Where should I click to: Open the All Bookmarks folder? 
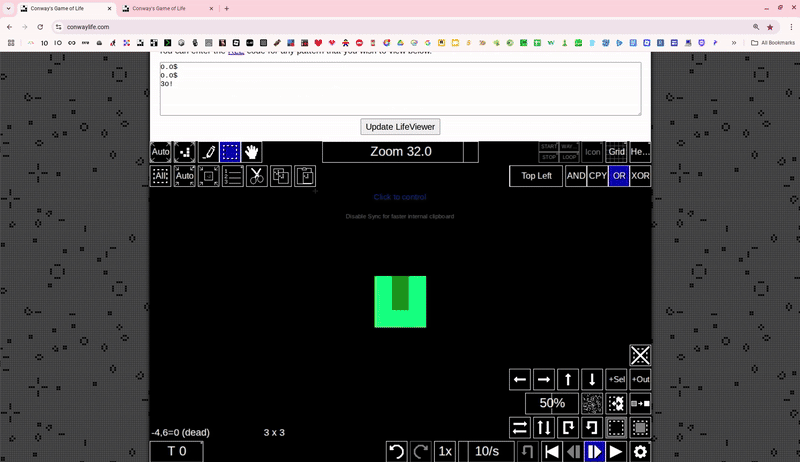(773, 43)
